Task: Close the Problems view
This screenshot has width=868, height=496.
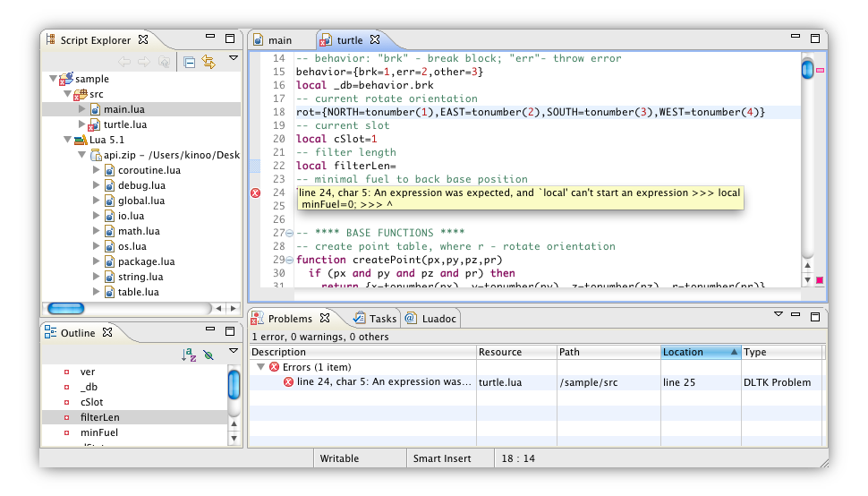Action: (x=325, y=318)
